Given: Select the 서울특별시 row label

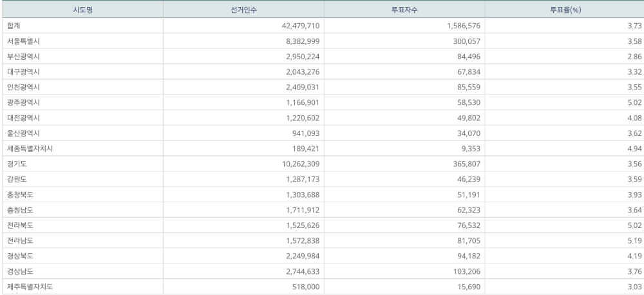Looking at the screenshot, I should point(23,41).
